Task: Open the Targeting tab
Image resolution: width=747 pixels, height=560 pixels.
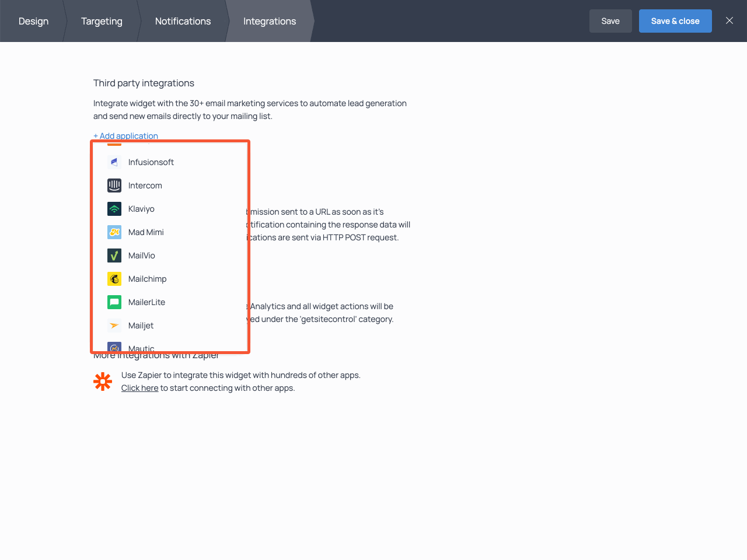Action: (x=102, y=21)
